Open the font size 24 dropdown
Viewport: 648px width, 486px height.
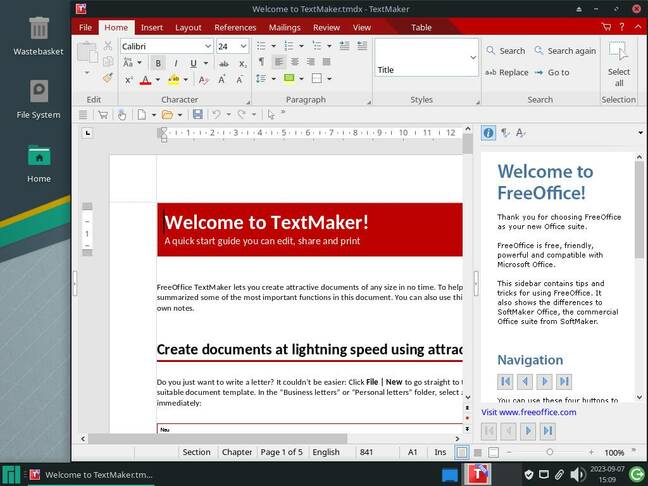point(243,46)
